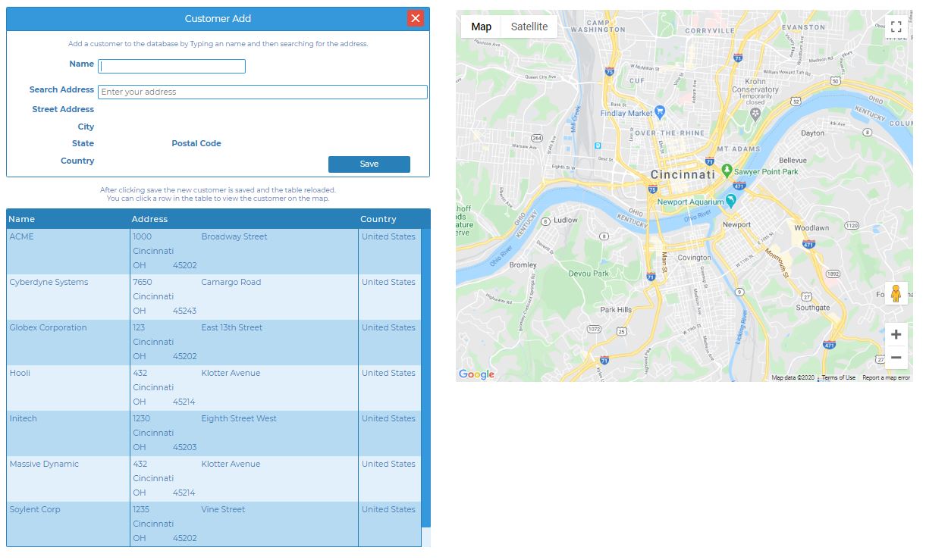Click Vine Street address cell
This screenshot has height=560, width=926.
(x=223, y=509)
